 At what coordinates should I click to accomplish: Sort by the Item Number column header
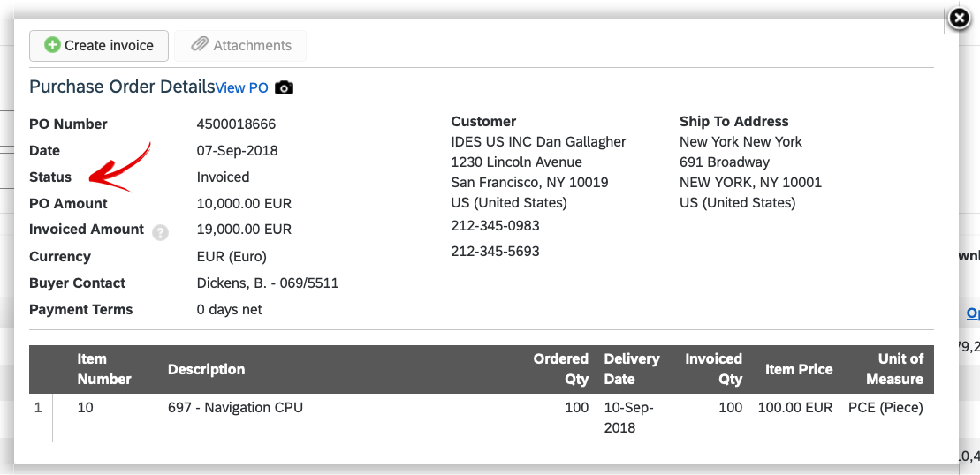click(x=103, y=369)
